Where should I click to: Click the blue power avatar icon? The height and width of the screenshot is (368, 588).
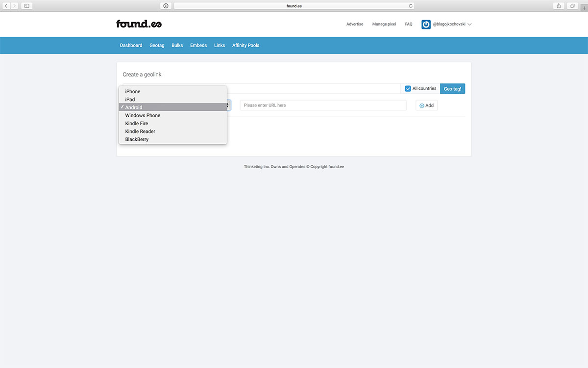point(426,24)
